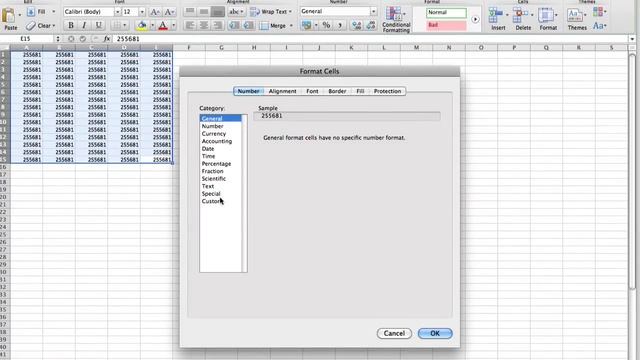The image size is (640, 360).
Task: Apply red font color
Action: [163, 25]
